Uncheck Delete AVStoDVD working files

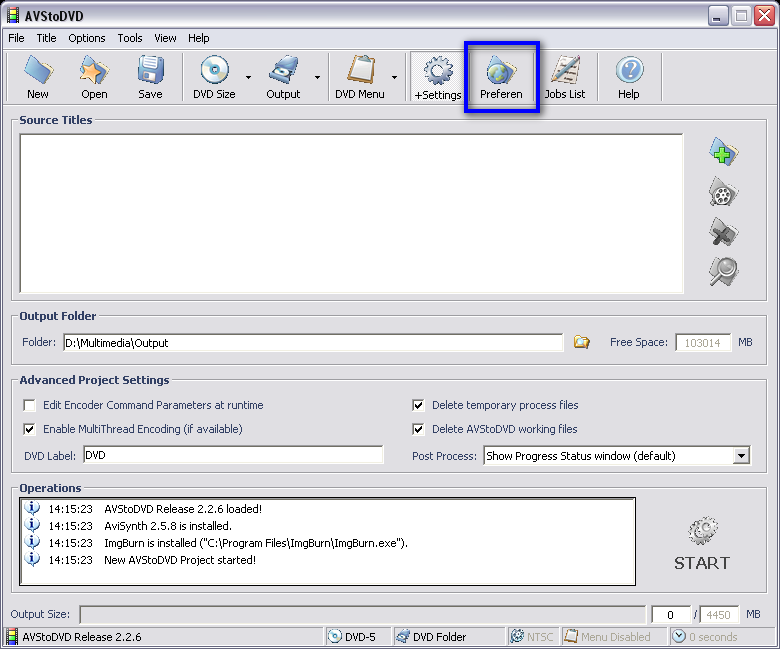coord(418,429)
